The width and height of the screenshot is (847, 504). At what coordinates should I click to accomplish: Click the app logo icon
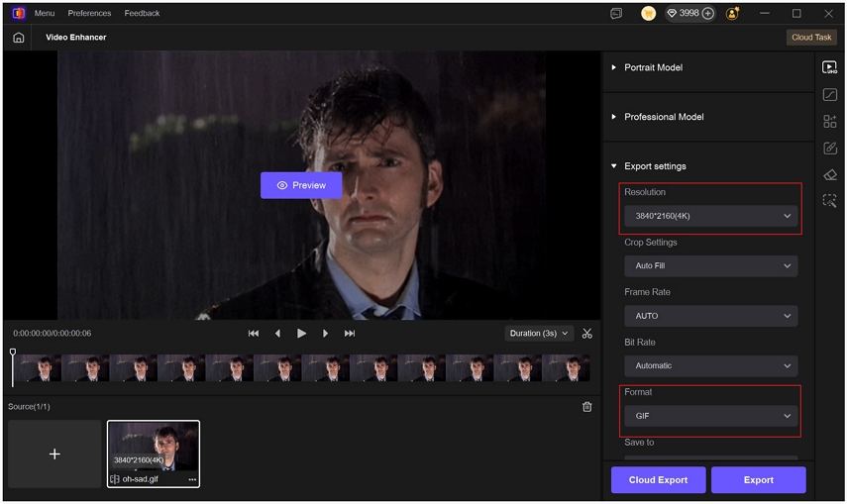19,13
